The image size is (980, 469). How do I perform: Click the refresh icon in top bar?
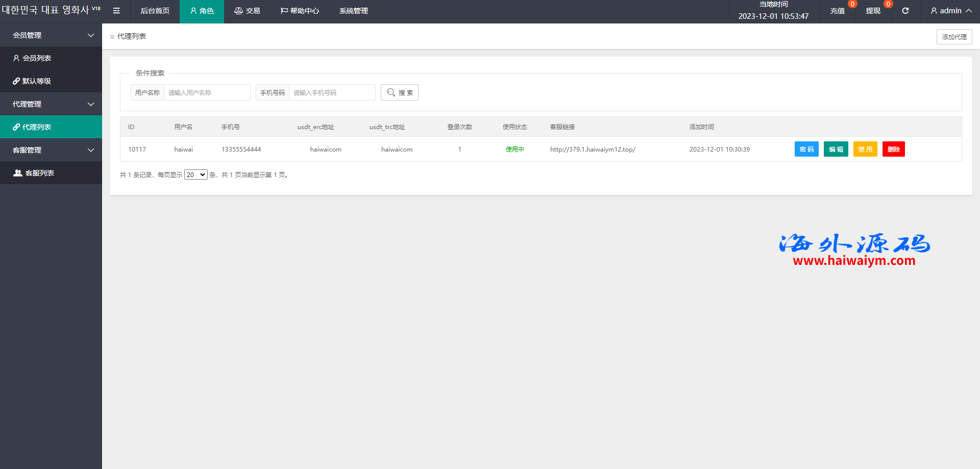pos(905,11)
